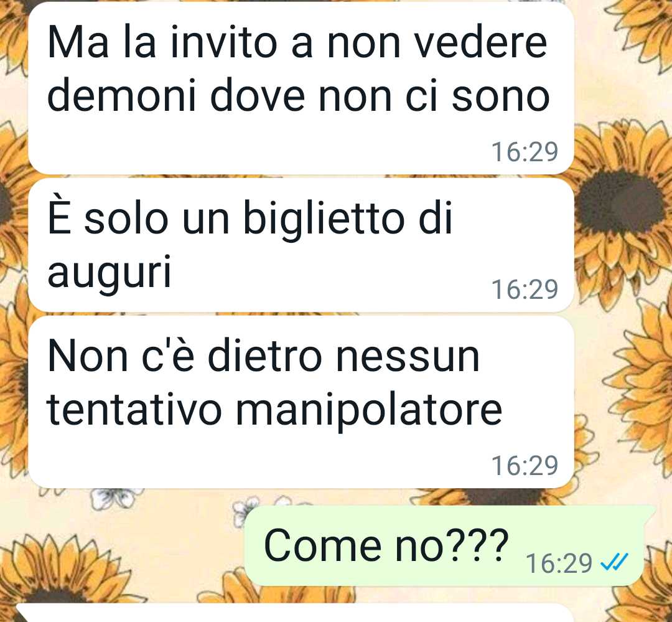The image size is (672, 622).
Task: Click the word "manipolatore" in third message
Action: 369,411
